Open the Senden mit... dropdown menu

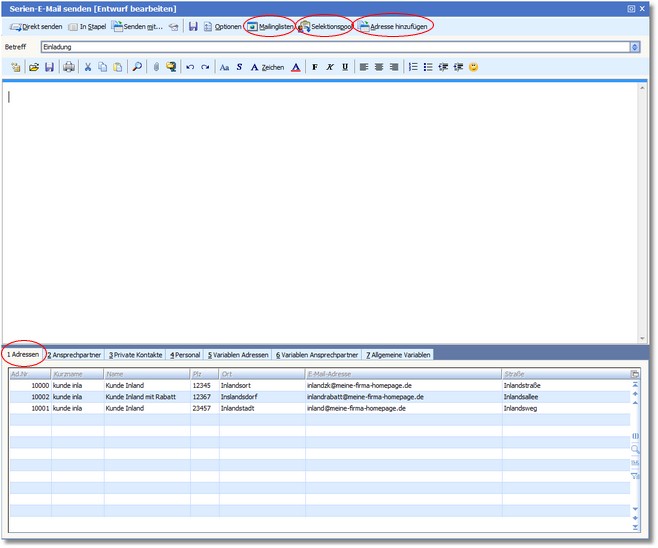tap(137, 26)
